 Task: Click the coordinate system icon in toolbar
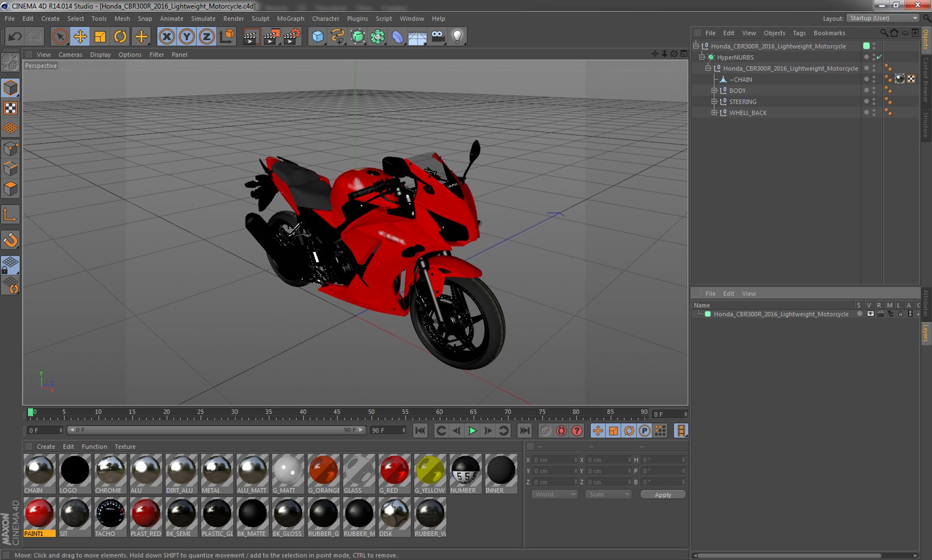click(x=227, y=36)
